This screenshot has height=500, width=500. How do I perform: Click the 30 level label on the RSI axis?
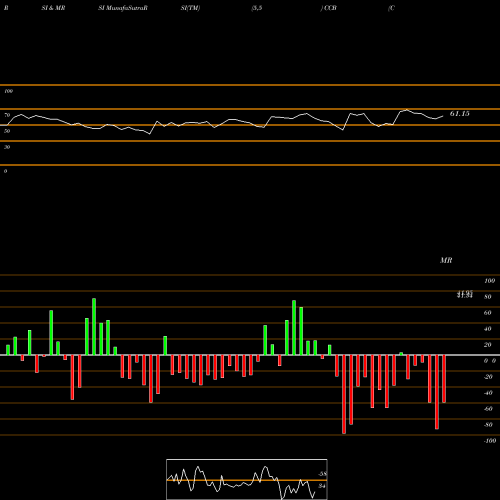[x=7, y=147]
